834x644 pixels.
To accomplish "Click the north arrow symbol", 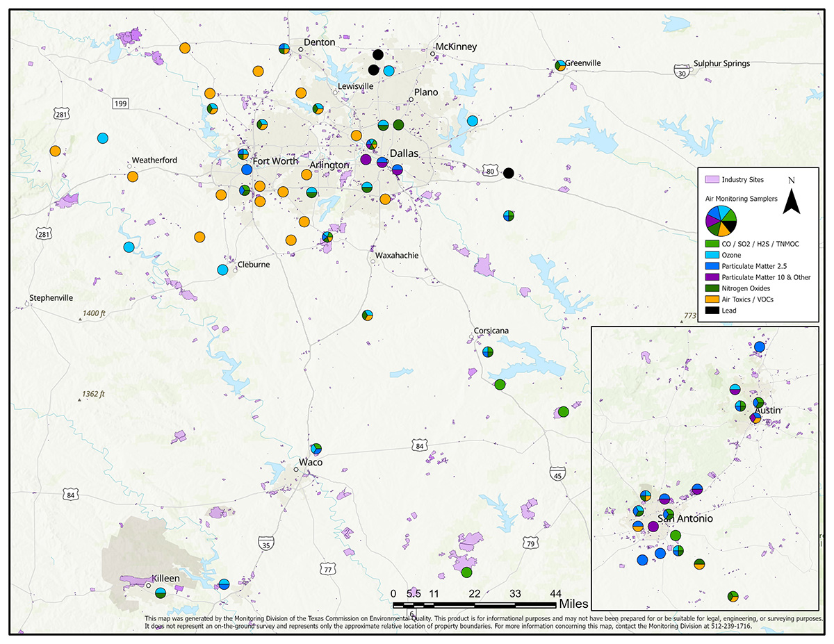I will (792, 203).
